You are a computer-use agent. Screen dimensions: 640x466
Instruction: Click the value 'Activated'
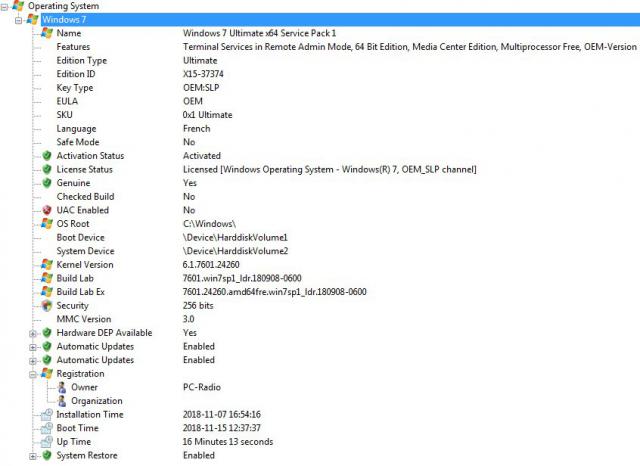tap(202, 155)
